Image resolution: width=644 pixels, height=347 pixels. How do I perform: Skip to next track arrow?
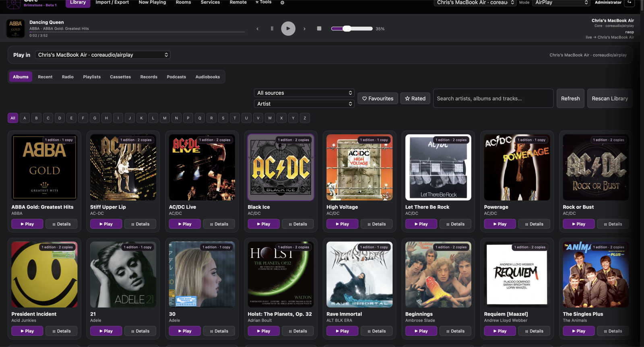pos(305,29)
